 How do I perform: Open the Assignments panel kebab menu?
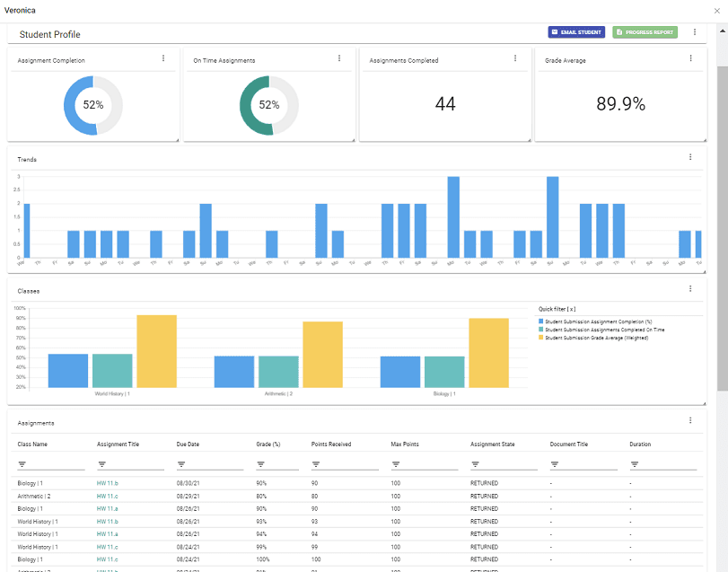point(690,419)
